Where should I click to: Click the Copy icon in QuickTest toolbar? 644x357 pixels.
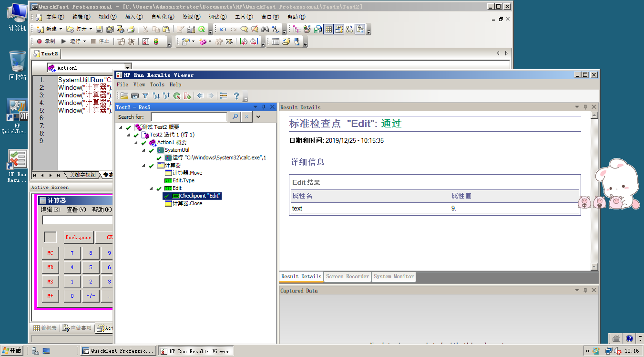pyautogui.click(x=155, y=29)
